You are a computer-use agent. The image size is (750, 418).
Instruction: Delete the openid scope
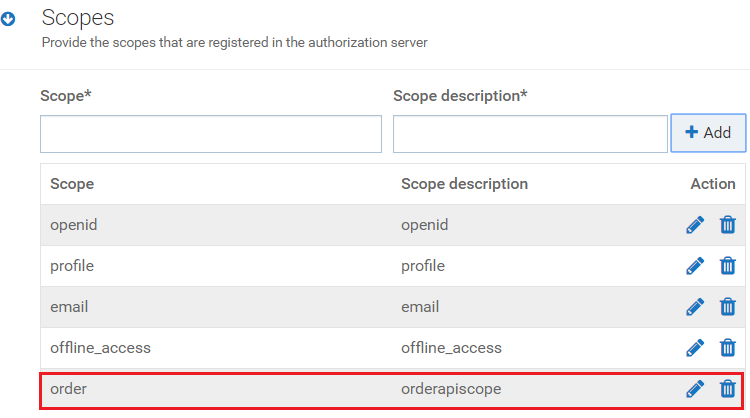point(728,225)
